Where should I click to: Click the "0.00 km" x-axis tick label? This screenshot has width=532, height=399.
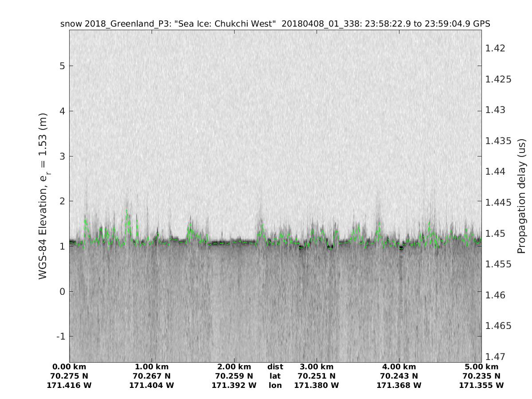[x=69, y=367]
